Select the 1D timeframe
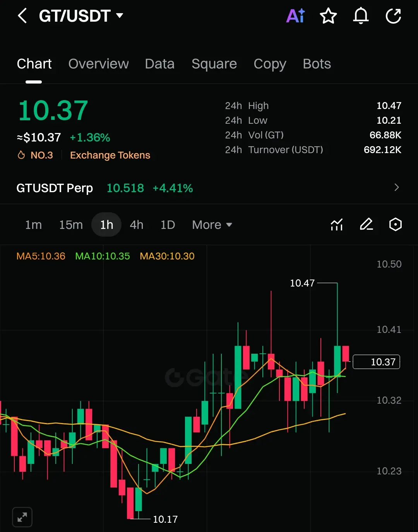The image size is (418, 532). coord(168,225)
